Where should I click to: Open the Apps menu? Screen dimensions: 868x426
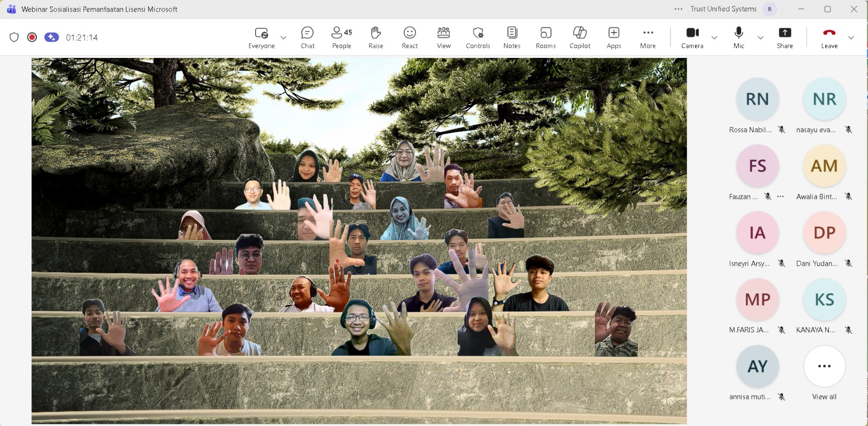tap(614, 37)
